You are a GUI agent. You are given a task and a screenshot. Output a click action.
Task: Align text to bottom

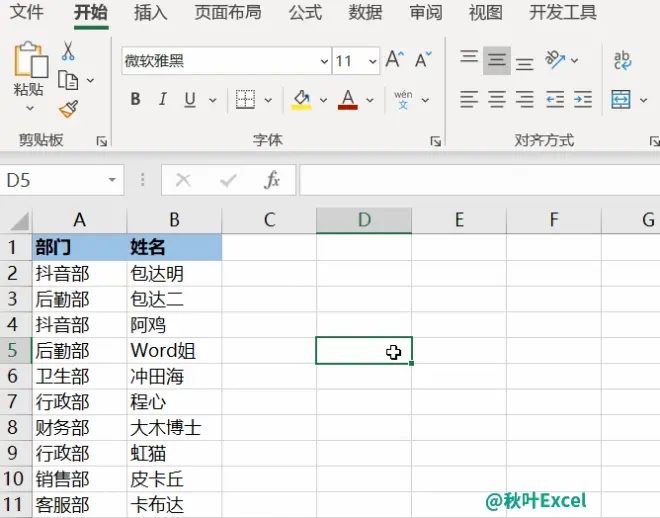click(x=524, y=64)
